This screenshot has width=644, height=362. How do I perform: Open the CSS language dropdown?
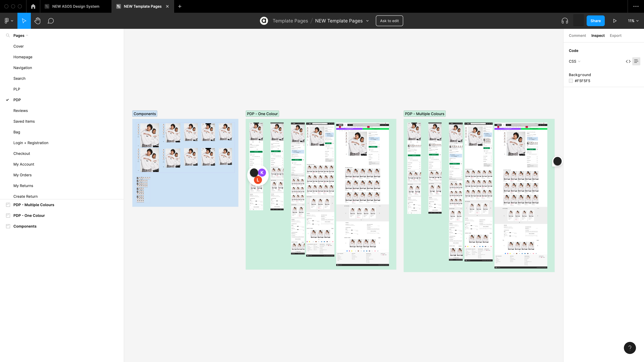575,61
